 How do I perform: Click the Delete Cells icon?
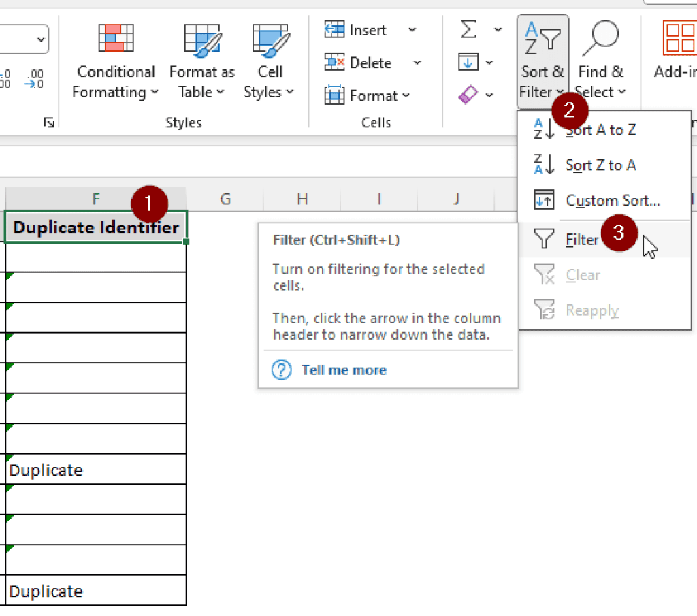(x=335, y=63)
